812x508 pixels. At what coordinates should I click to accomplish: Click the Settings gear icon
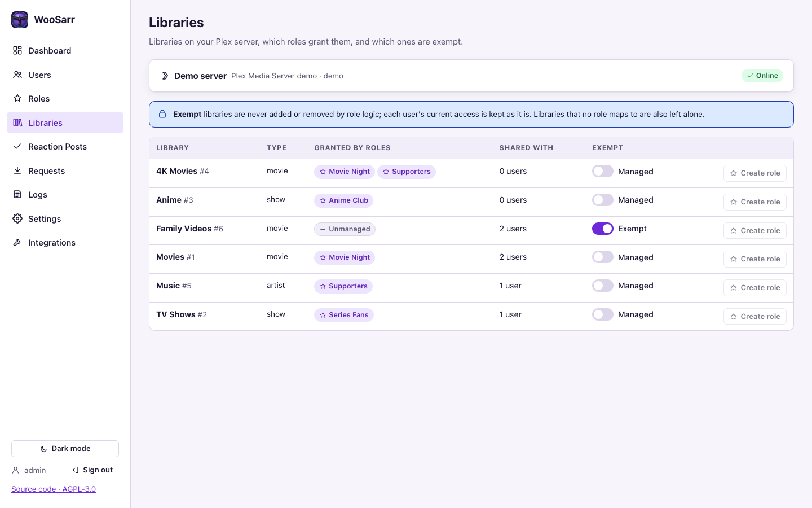coord(17,218)
